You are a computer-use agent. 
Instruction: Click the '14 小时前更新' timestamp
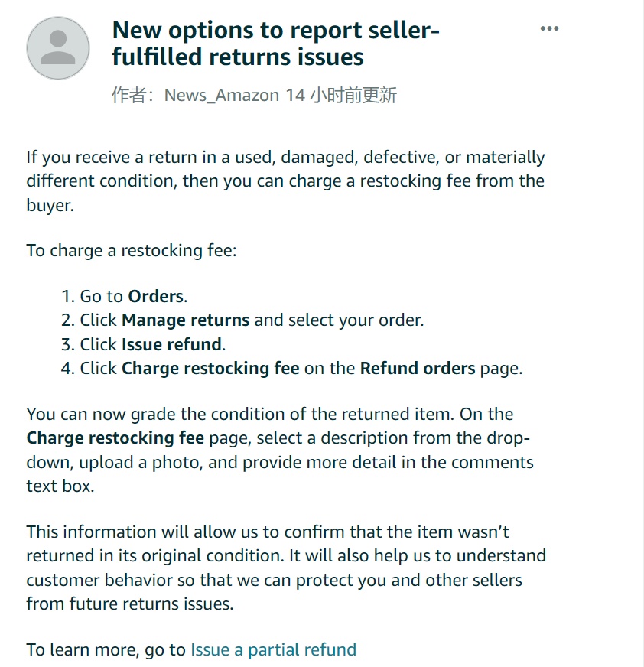[341, 96]
